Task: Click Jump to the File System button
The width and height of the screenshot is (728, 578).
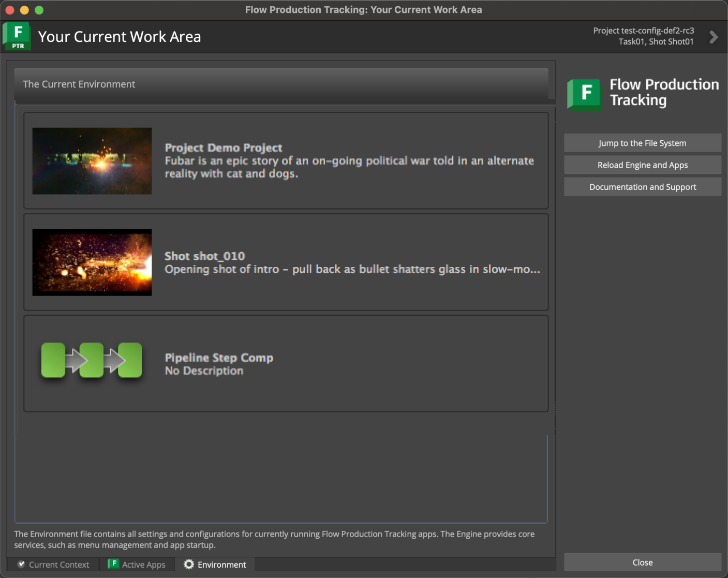Action: point(643,143)
